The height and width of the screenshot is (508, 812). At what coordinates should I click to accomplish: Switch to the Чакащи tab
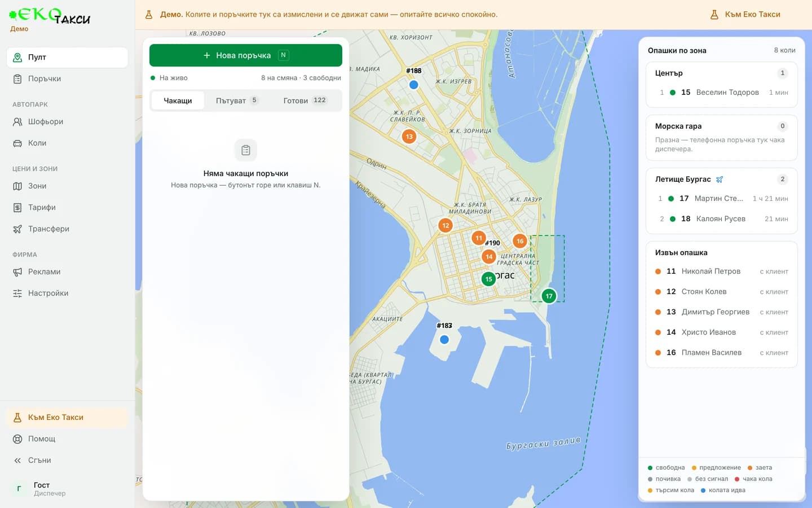click(x=178, y=100)
